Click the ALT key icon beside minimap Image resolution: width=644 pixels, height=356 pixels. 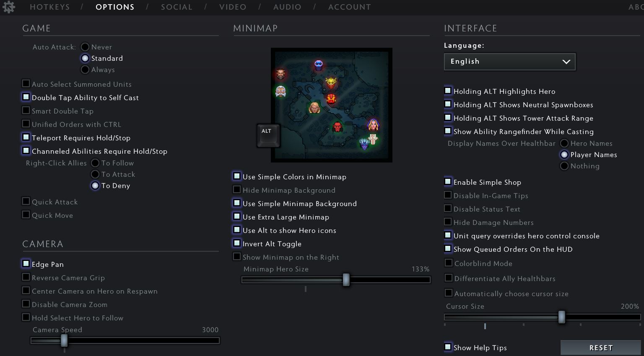click(x=268, y=135)
